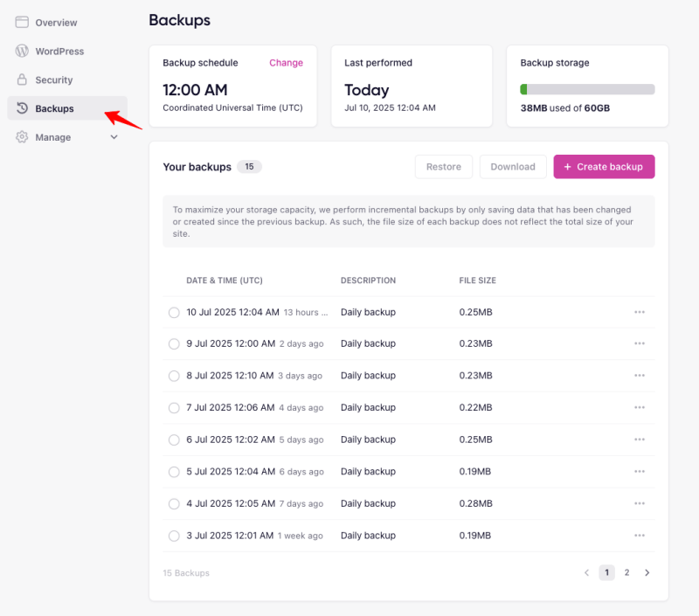The image size is (699, 616).
Task: Expand the Manage section in the sidebar
Action: 112,137
